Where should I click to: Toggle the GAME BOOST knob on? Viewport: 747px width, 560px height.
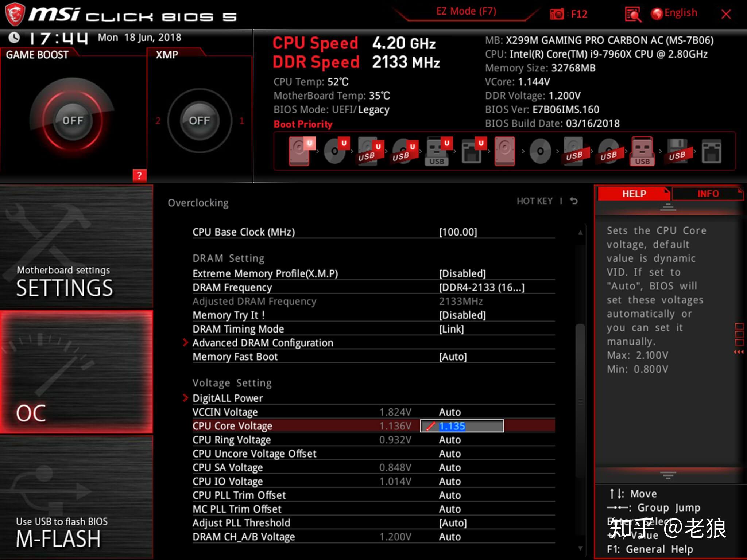click(73, 120)
